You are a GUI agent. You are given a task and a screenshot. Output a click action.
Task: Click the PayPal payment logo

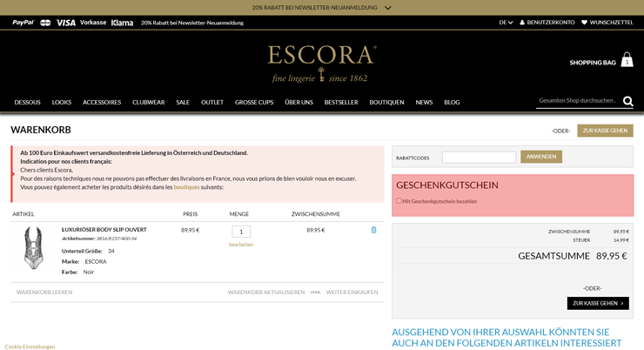[x=23, y=23]
